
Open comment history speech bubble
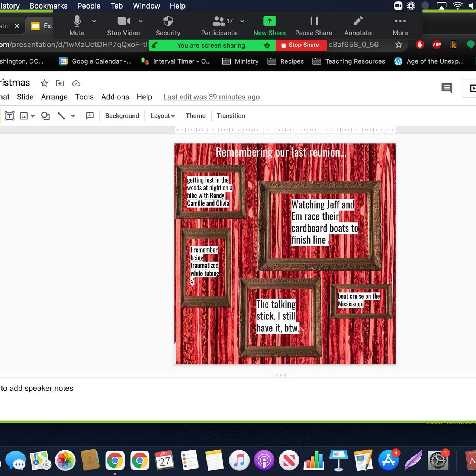pyautogui.click(x=447, y=88)
